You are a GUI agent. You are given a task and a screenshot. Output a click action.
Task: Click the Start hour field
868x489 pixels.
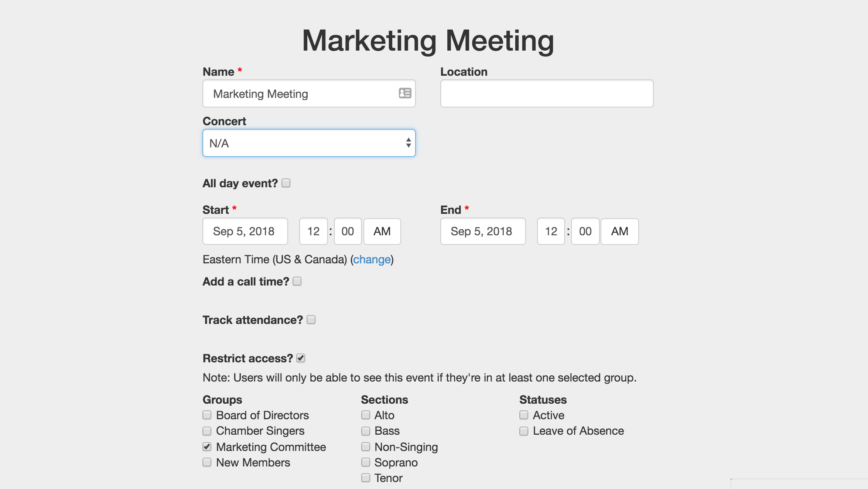[x=313, y=231]
